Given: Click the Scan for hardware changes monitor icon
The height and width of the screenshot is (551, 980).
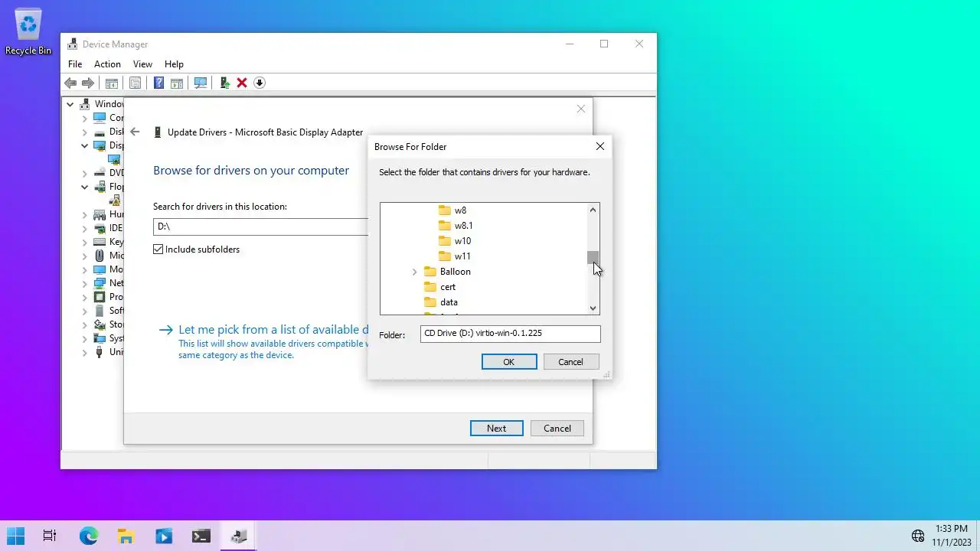Looking at the screenshot, I should pyautogui.click(x=201, y=83).
